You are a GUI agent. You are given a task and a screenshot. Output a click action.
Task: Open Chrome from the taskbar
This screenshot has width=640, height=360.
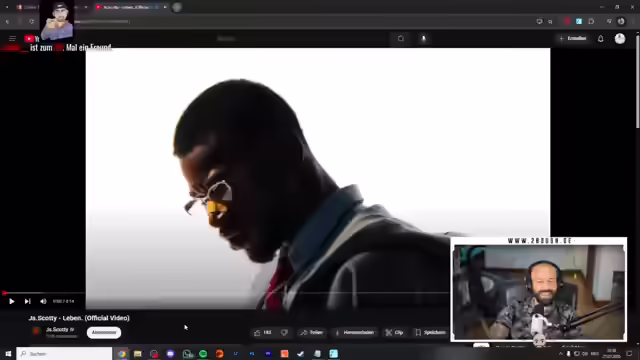(122, 353)
